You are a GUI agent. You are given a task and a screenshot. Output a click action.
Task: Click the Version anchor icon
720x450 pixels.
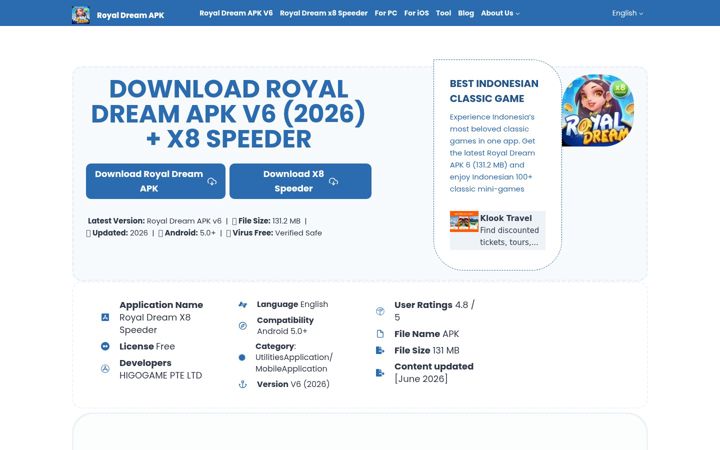click(x=243, y=384)
